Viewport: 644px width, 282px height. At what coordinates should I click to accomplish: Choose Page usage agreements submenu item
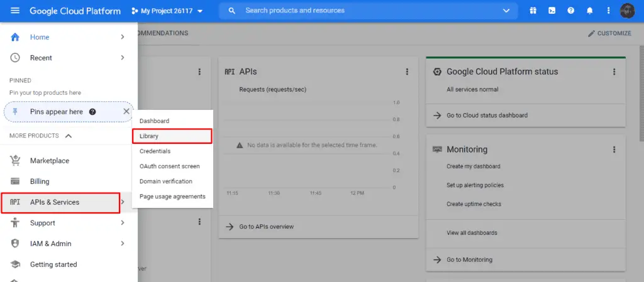[x=172, y=197]
